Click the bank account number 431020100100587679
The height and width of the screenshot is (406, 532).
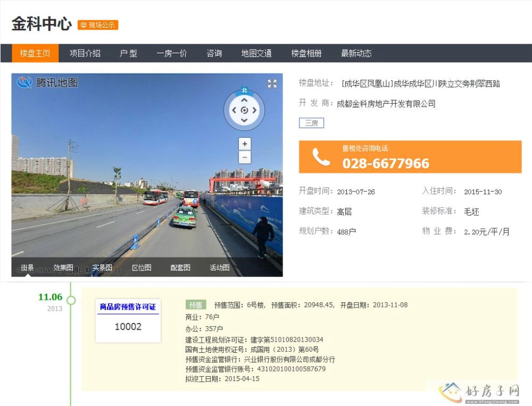pyautogui.click(x=291, y=369)
